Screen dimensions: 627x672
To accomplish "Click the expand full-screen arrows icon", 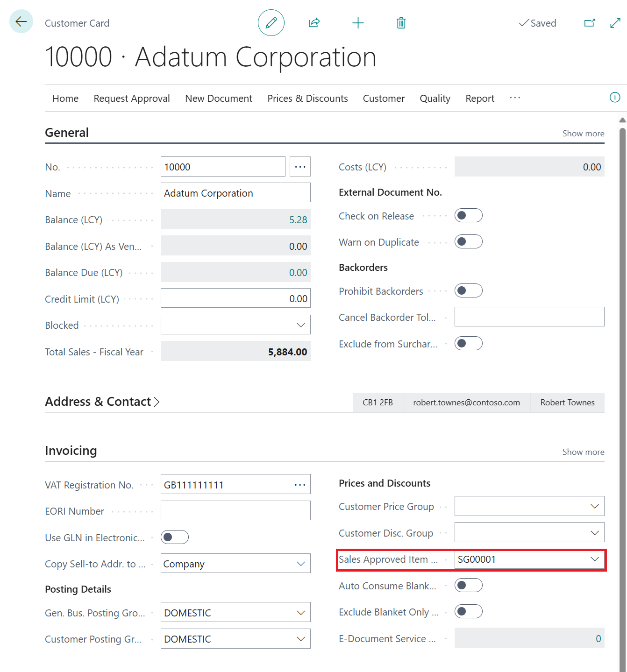I will tap(615, 22).
